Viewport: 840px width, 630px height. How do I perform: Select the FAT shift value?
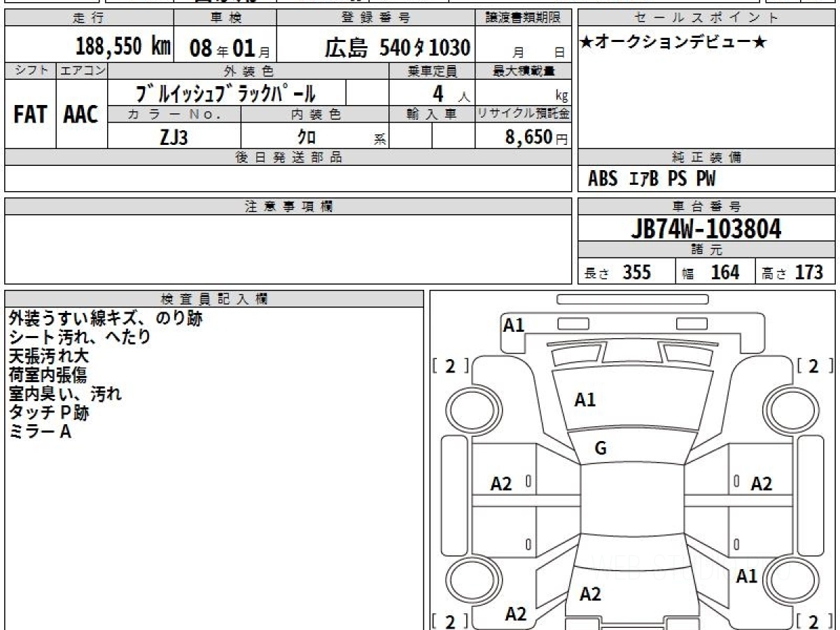click(x=30, y=115)
